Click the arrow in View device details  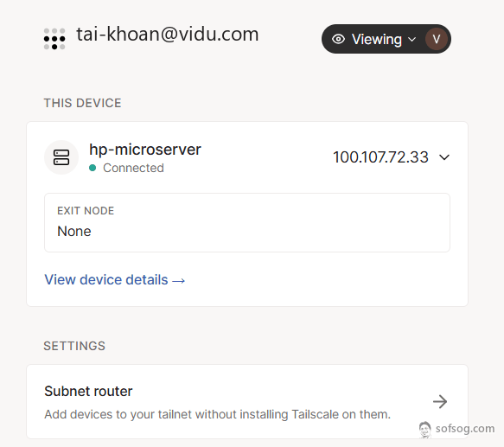click(x=179, y=281)
